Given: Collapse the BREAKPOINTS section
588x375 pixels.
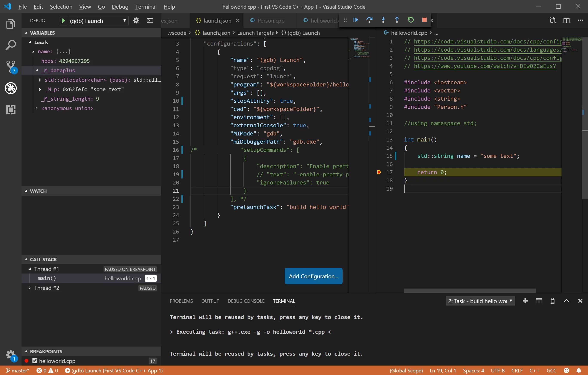Looking at the screenshot, I should tap(26, 352).
